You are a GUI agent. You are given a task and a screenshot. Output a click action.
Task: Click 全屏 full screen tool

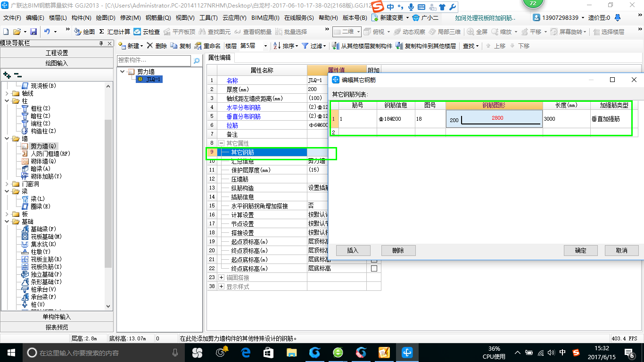pyautogui.click(x=477, y=32)
